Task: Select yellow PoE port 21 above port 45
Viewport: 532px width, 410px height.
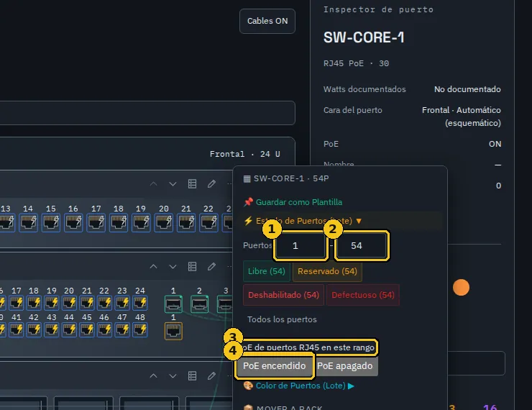Action: coord(87,303)
